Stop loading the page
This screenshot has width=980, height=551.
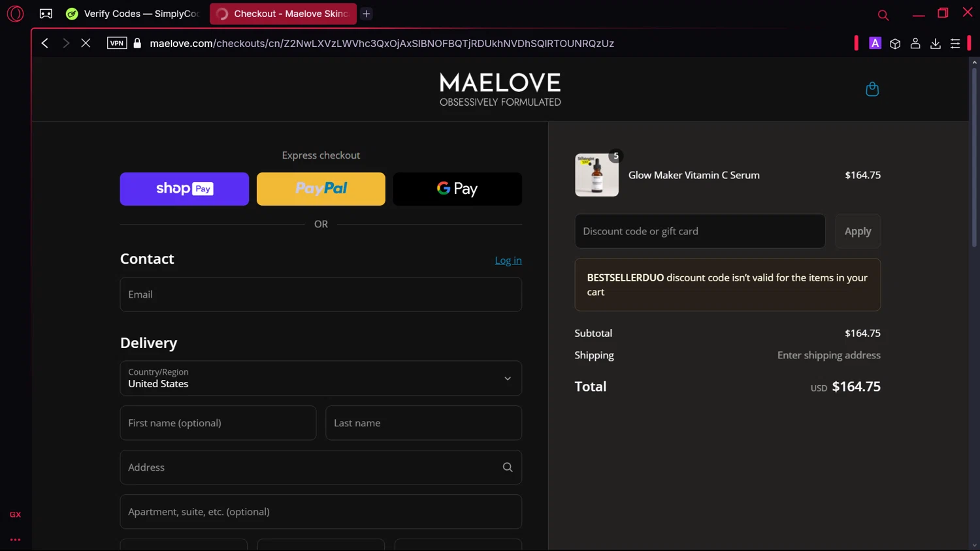[86, 43]
